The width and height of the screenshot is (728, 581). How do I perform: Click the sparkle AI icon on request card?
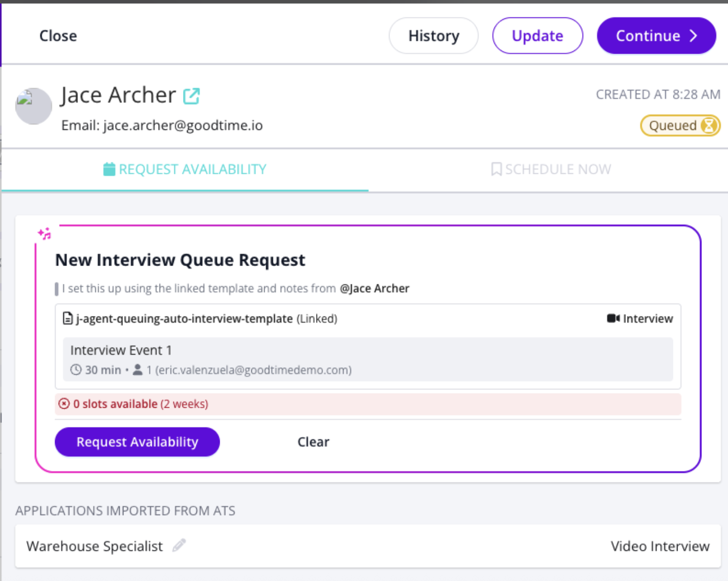click(x=44, y=233)
